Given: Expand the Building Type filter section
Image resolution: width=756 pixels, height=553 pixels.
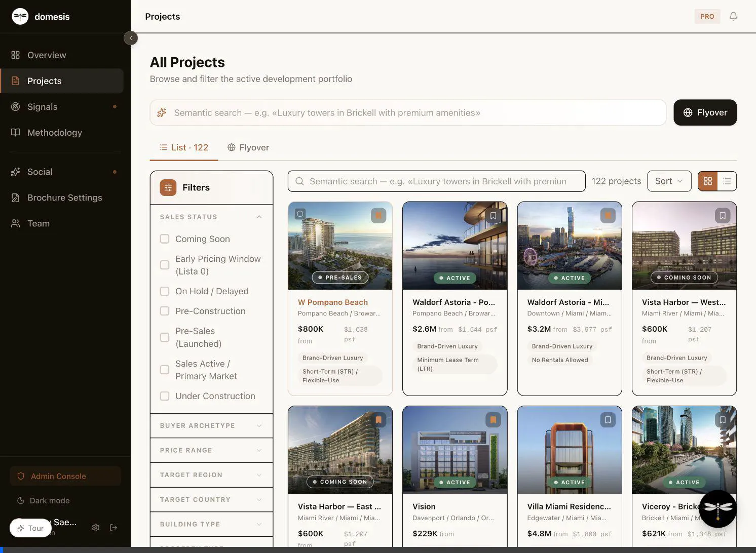Looking at the screenshot, I should (211, 524).
